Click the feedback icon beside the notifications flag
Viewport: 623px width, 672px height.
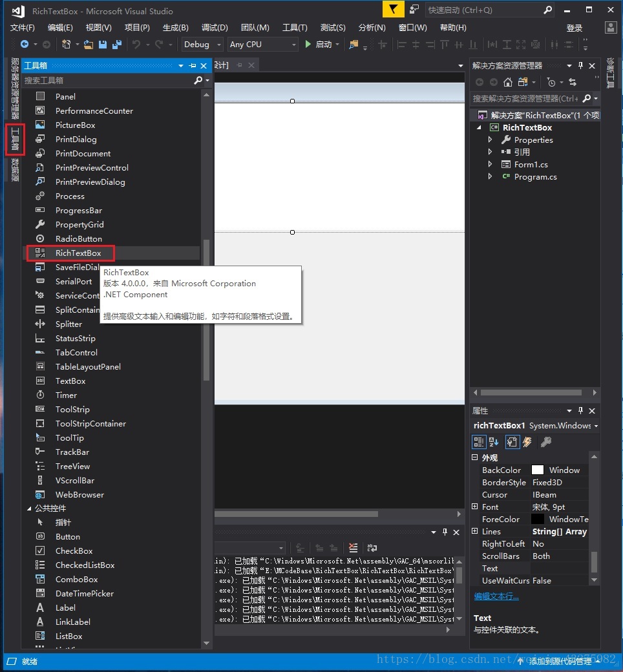click(414, 10)
